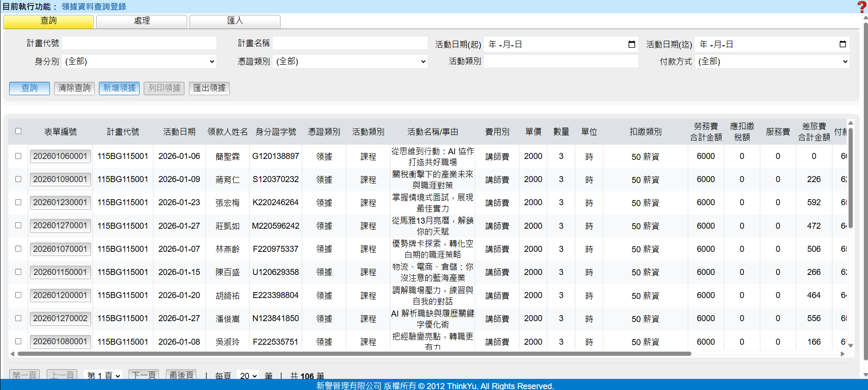Viewport: 868px width, 390px height.
Task: Select activity name 從馬雅13月亮曆，解鎖你的天賦
Action: click(433, 226)
